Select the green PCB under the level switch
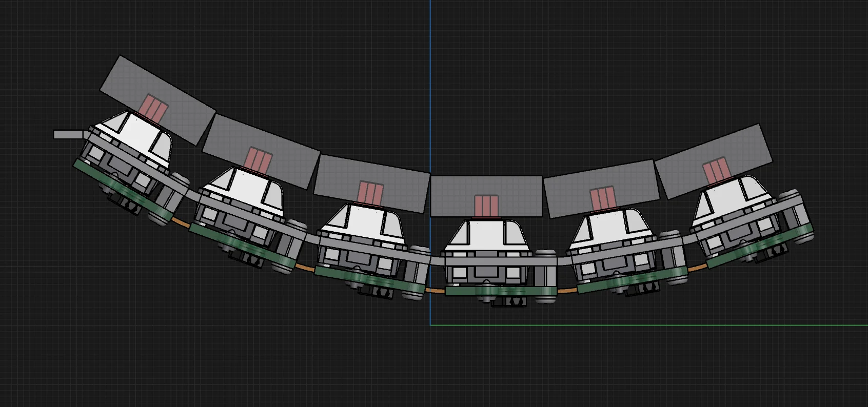The height and width of the screenshot is (407, 868). [x=501, y=291]
